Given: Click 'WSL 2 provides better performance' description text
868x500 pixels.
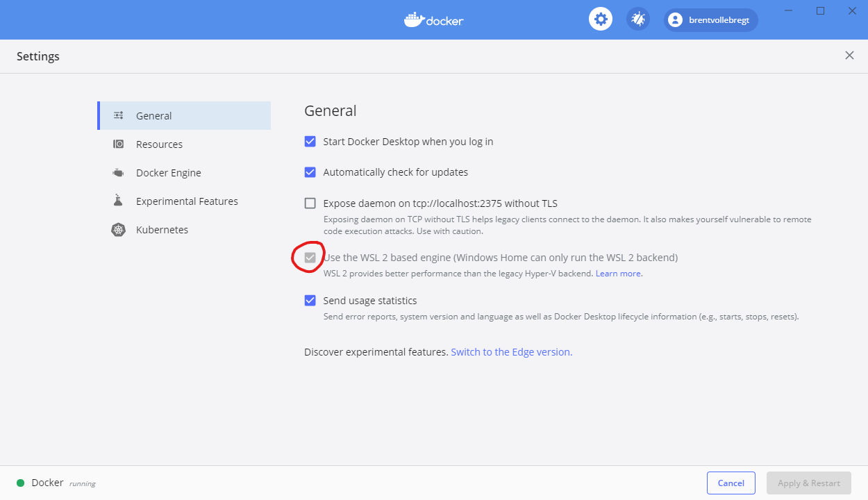Looking at the screenshot, I should click(x=458, y=274).
